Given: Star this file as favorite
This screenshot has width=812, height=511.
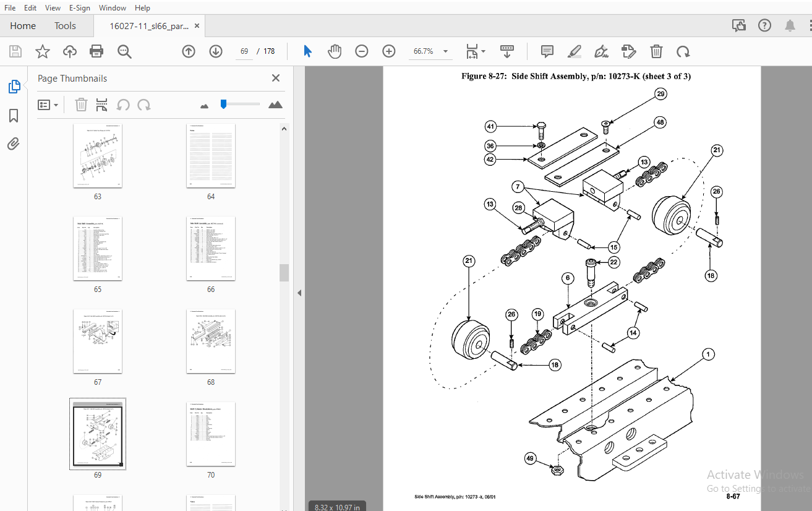Looking at the screenshot, I should [x=43, y=51].
